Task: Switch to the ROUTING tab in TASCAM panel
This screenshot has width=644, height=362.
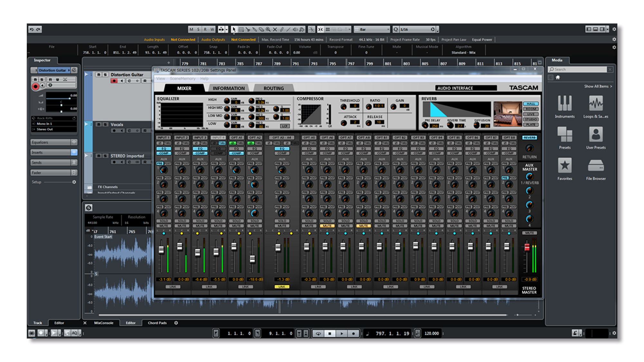Action: pos(273,88)
